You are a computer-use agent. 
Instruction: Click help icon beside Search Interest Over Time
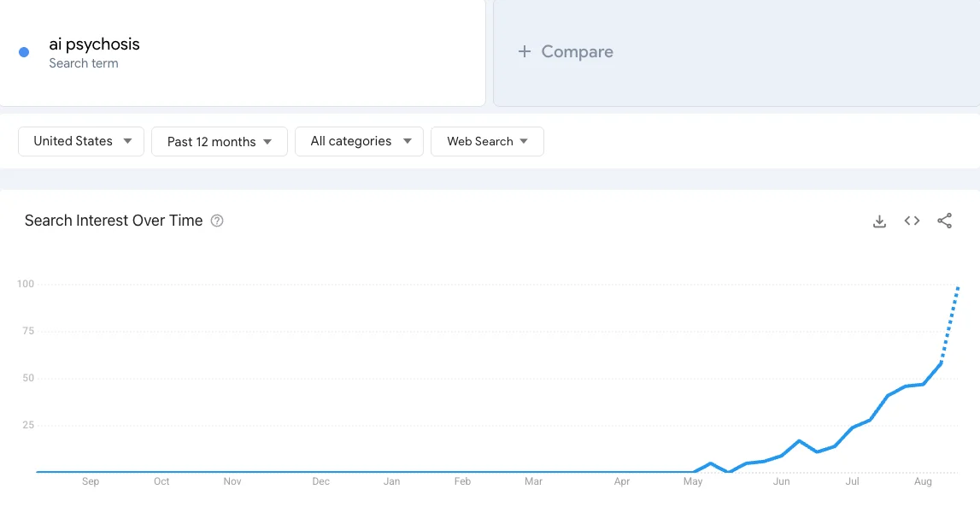[217, 221]
